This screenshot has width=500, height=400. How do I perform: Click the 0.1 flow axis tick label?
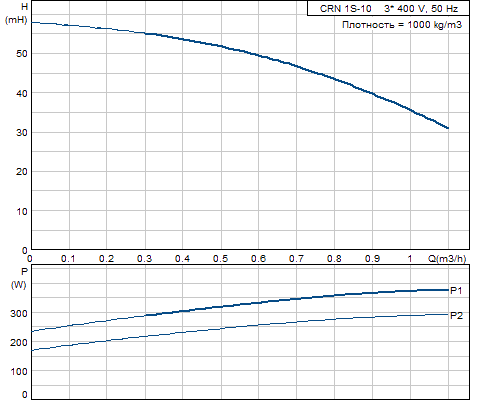pyautogui.click(x=68, y=259)
